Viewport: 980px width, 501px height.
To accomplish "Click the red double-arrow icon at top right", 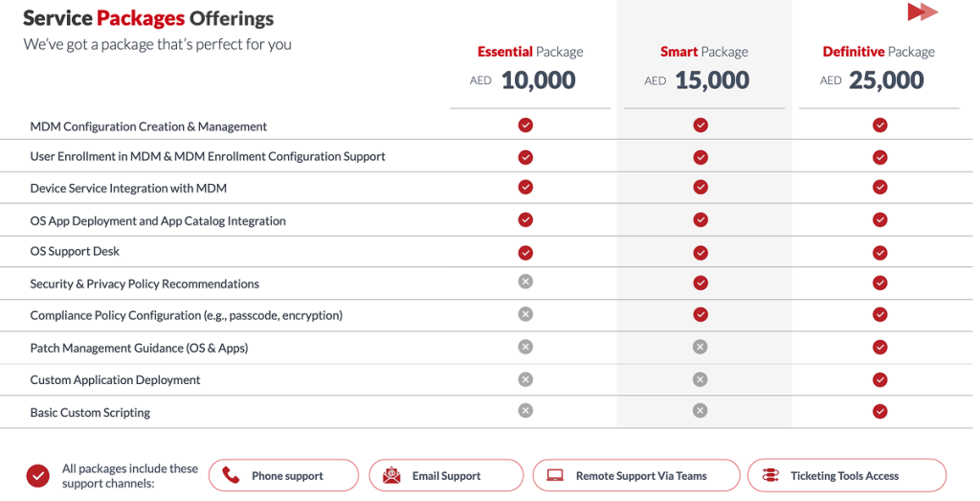I will [x=923, y=11].
